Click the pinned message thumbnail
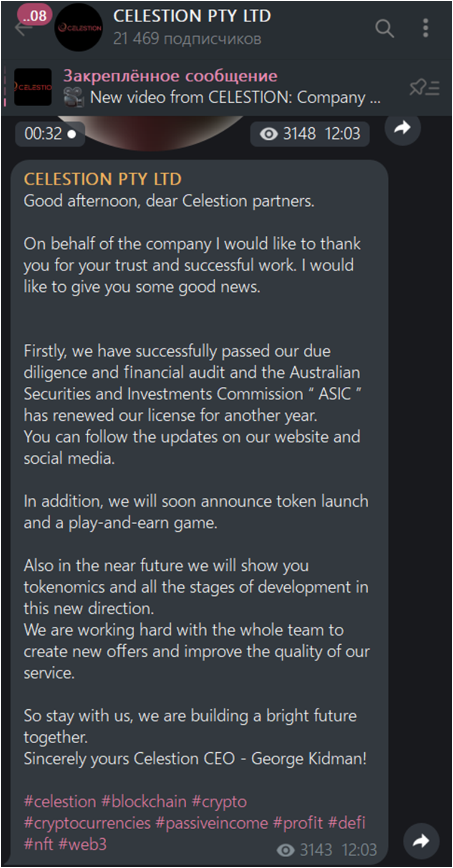 coord(33,87)
